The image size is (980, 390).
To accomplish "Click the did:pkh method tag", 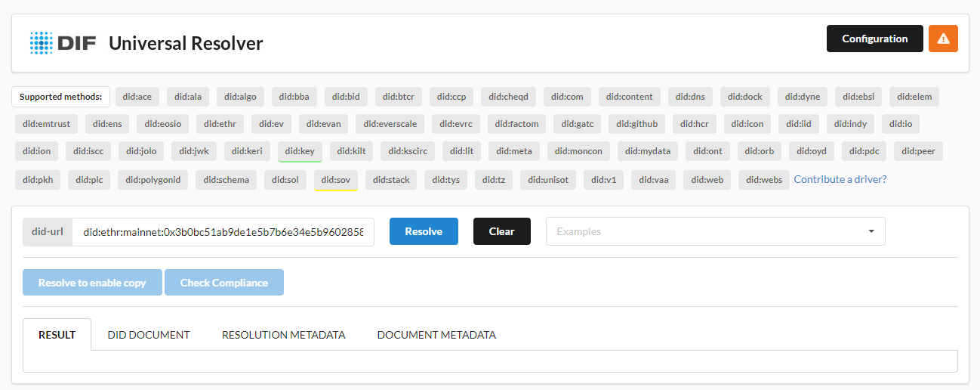I will point(38,180).
